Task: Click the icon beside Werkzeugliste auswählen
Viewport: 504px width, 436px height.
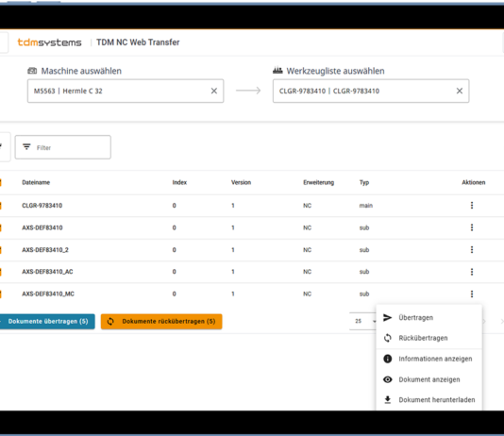Action: (x=277, y=71)
